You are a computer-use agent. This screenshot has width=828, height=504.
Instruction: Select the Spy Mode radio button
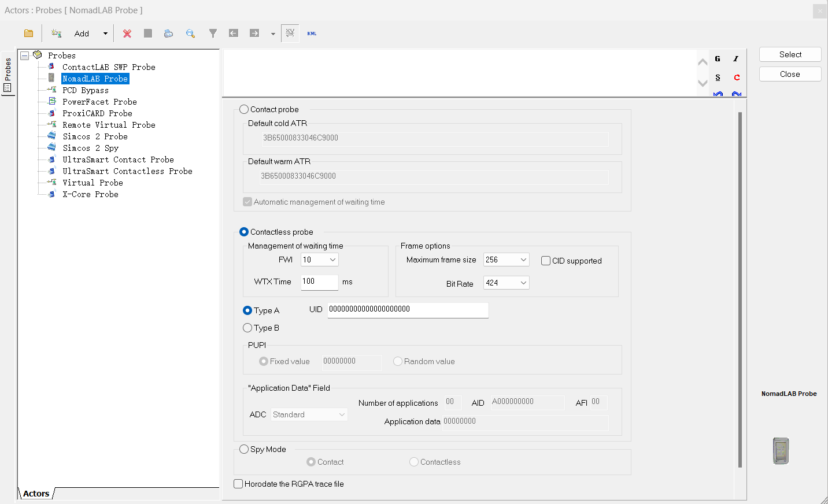point(244,449)
